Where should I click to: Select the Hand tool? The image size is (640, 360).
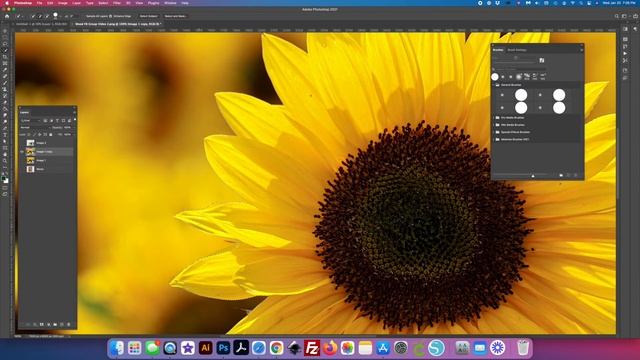5,154
